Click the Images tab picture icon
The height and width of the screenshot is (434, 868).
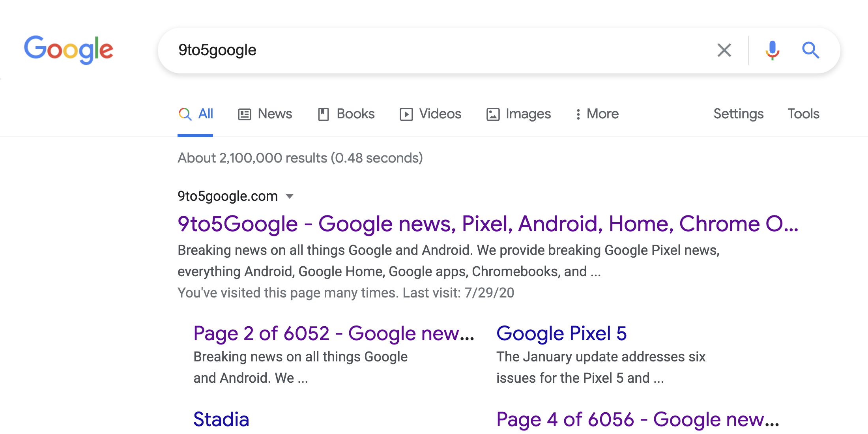tap(493, 114)
